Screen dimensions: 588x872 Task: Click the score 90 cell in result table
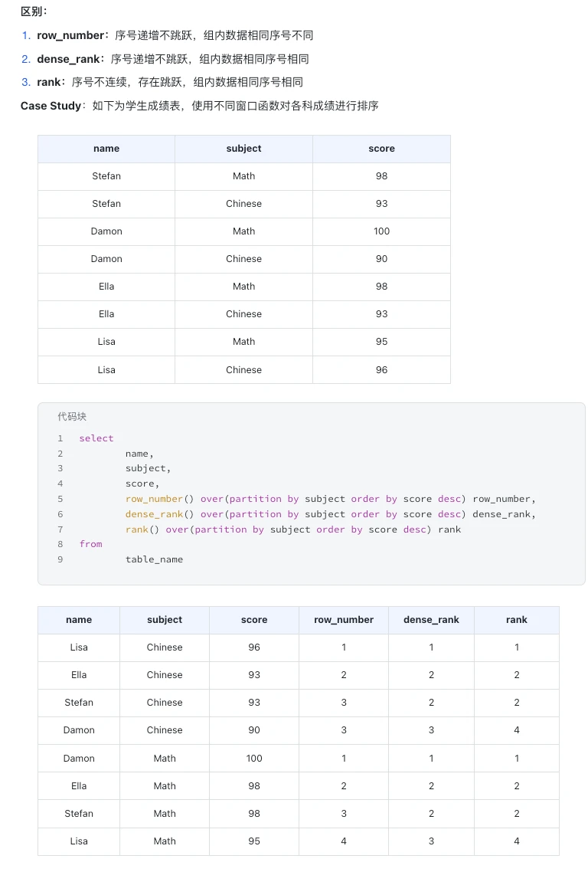tap(254, 730)
